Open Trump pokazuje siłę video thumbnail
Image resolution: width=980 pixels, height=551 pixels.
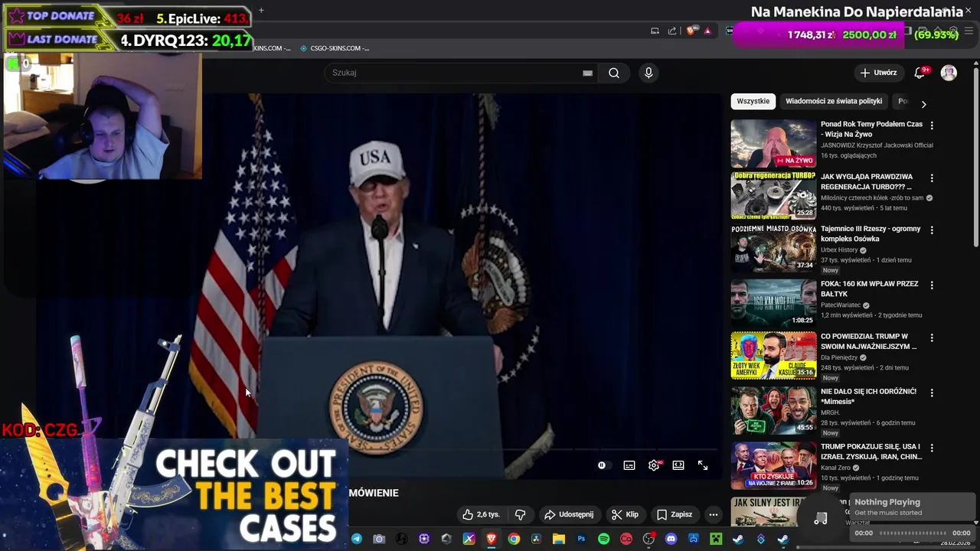[x=773, y=465]
